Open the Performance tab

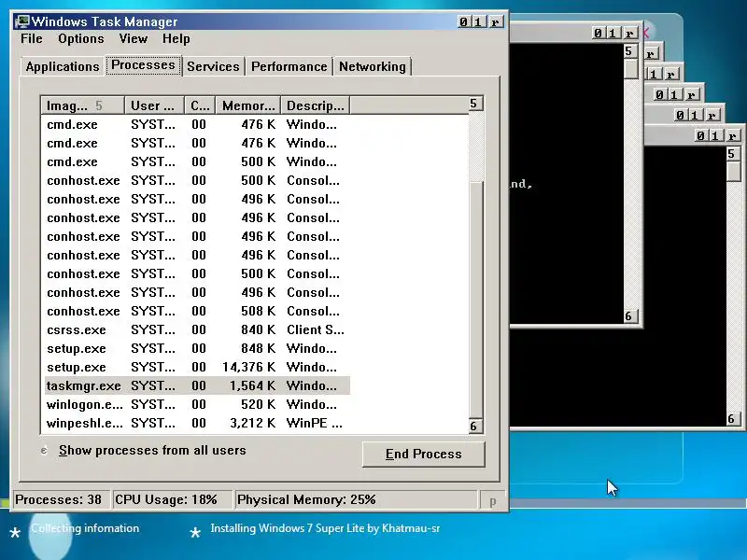tap(289, 66)
